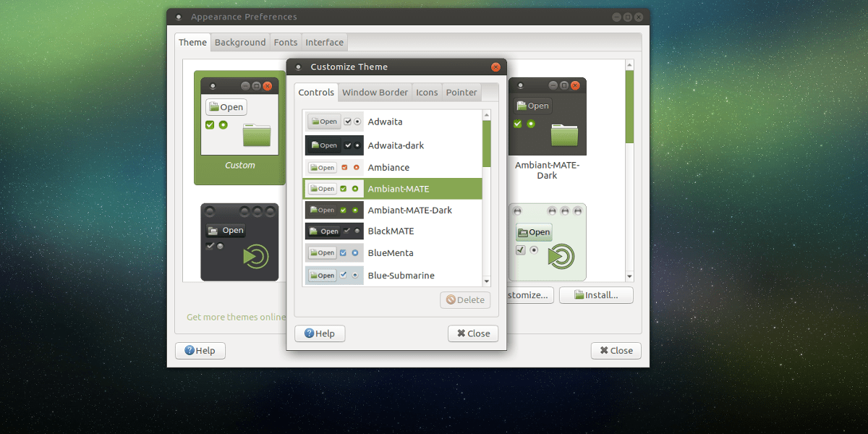The image size is (868, 434).
Task: Switch to the Controls tab
Action: point(316,92)
